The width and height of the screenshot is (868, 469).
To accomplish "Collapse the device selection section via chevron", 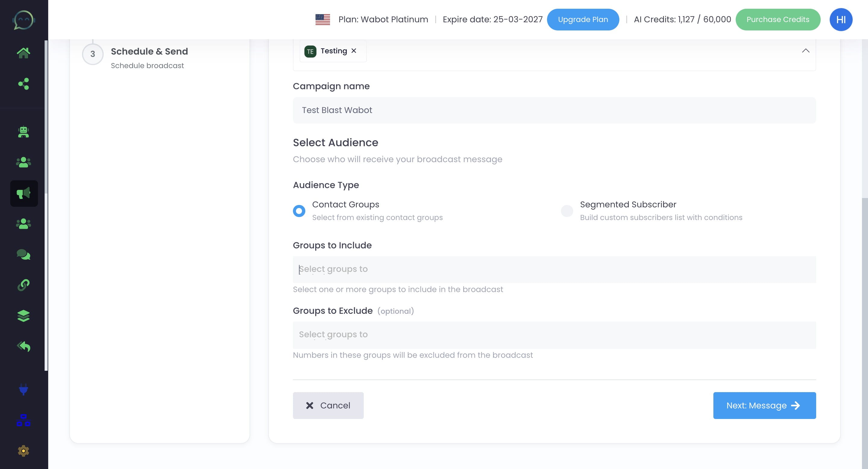I will point(806,51).
